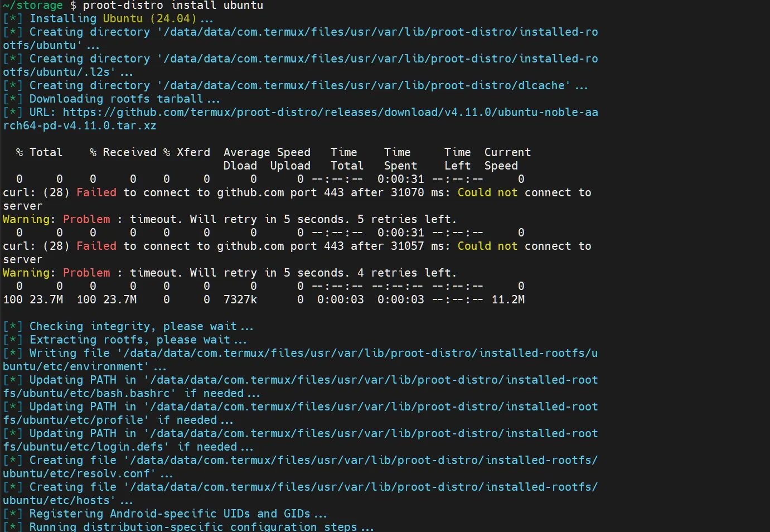Screen dimensions: 770x532
Task: Click the '~/storage' prompt path
Action: (33, 6)
